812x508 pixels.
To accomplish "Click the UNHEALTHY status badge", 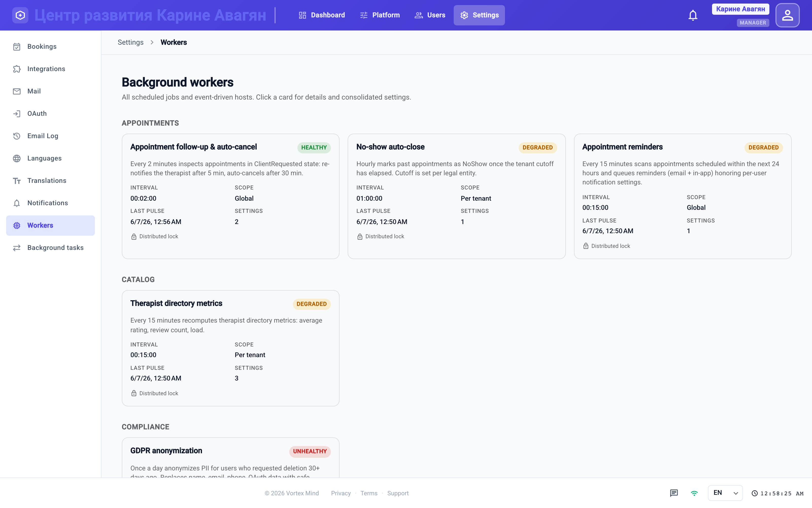I will pyautogui.click(x=310, y=451).
